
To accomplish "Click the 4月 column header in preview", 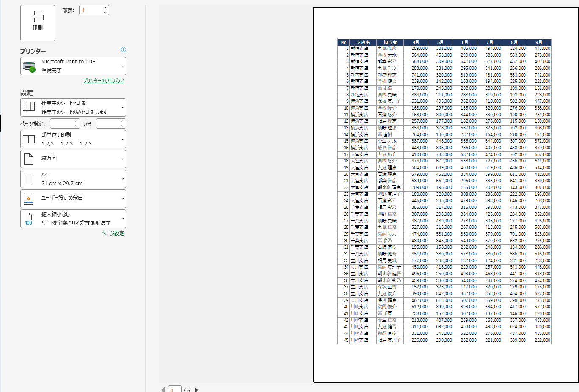I will 416,42.
